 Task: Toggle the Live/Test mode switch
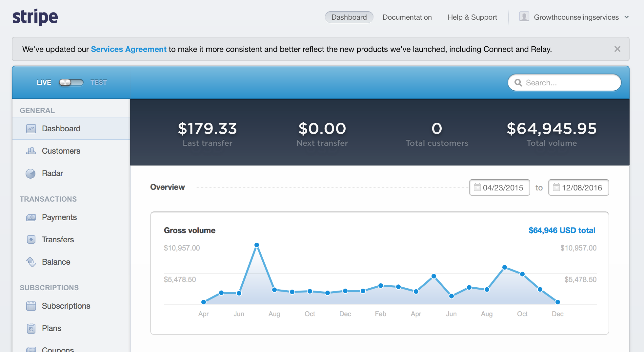71,82
